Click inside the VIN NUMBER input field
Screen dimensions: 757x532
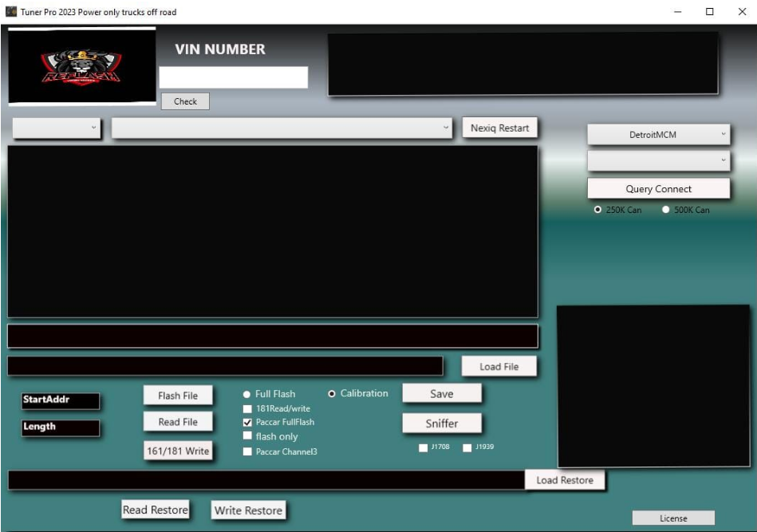coord(235,77)
